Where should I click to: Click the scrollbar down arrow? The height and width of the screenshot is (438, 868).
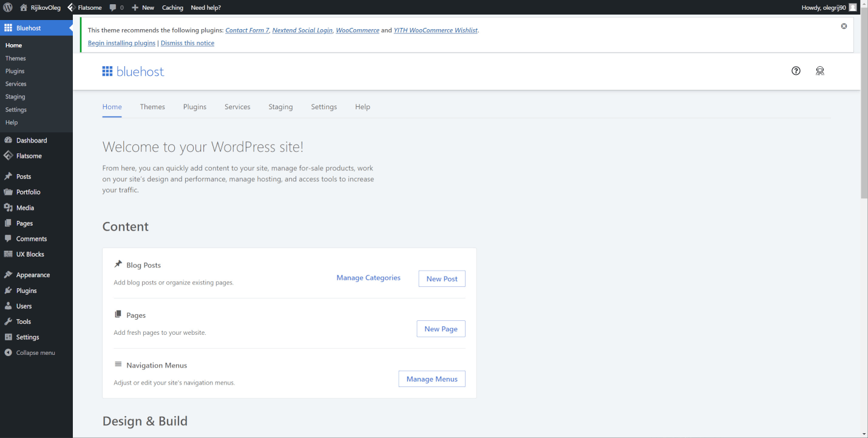pos(864,434)
